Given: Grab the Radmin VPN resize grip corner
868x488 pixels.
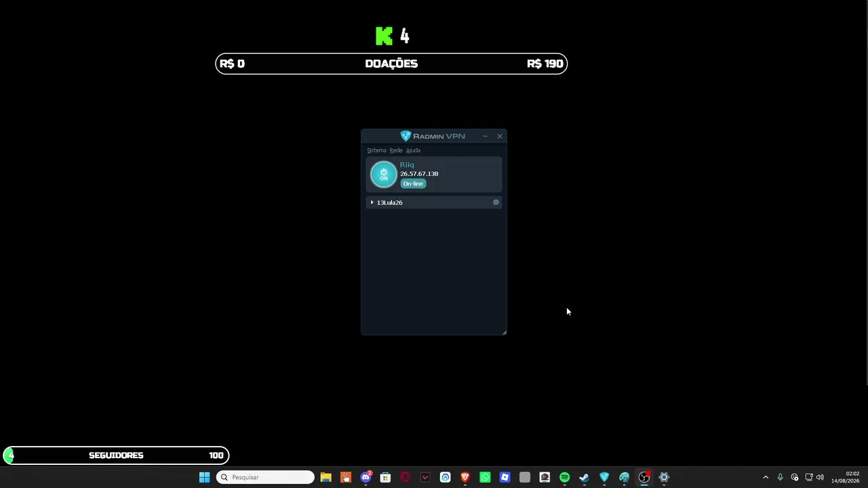Looking at the screenshot, I should [x=504, y=332].
